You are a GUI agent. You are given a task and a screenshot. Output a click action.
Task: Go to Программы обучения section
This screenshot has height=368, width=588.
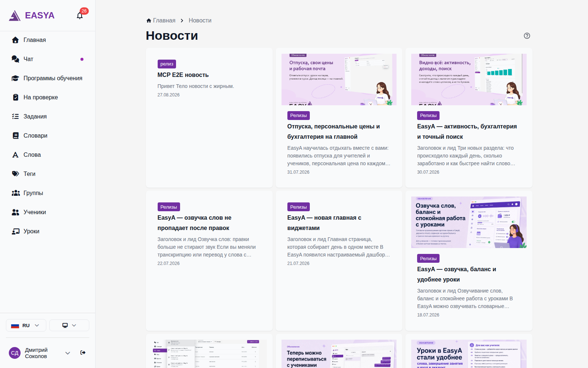coord(53,78)
